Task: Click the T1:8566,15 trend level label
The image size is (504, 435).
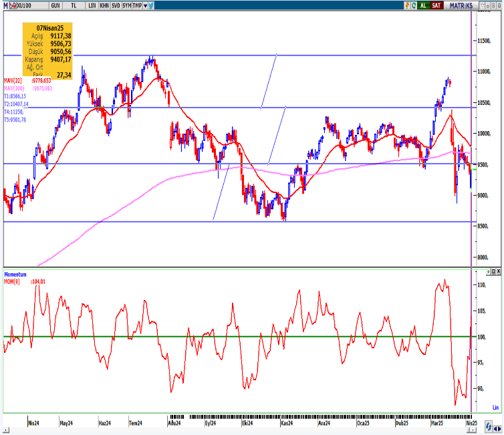Action: click(x=15, y=96)
